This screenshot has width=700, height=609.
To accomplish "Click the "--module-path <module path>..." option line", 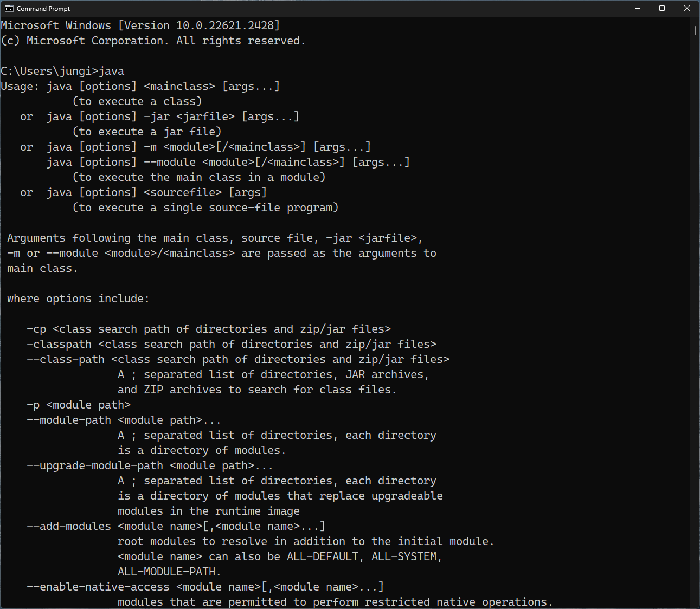I will [x=124, y=420].
